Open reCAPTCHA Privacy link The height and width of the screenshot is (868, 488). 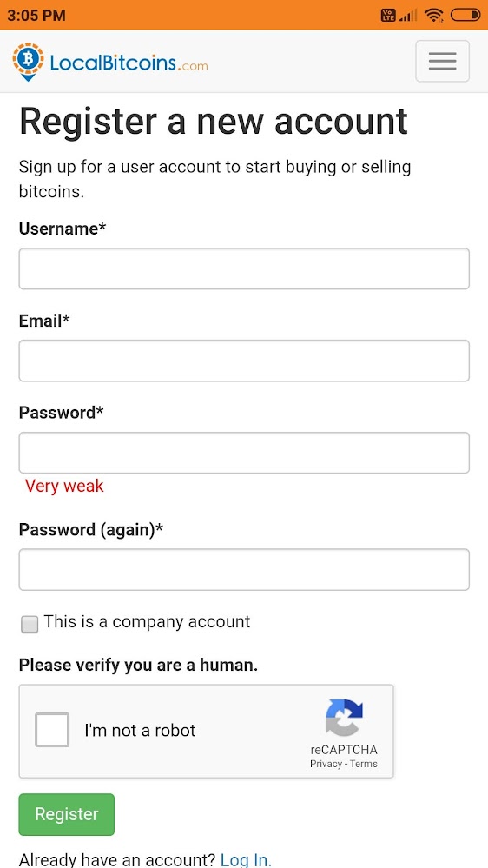pyautogui.click(x=326, y=764)
